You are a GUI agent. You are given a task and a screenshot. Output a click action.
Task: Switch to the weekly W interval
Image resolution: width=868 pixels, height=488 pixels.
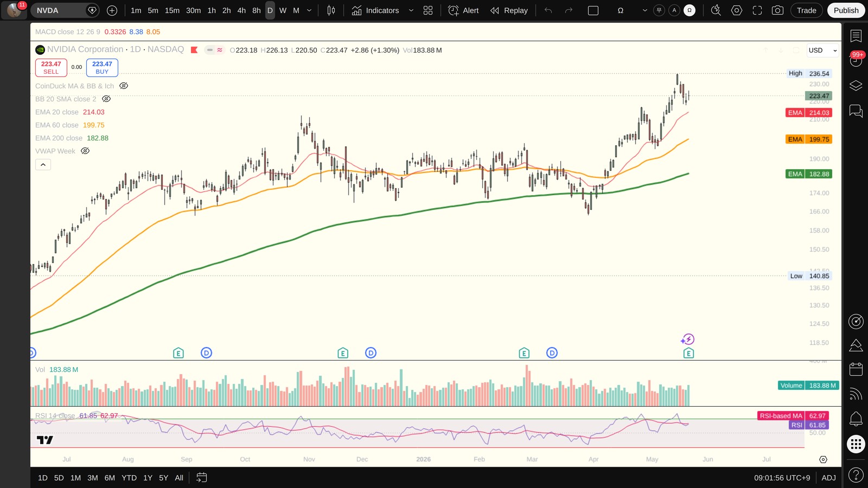pyautogui.click(x=283, y=10)
